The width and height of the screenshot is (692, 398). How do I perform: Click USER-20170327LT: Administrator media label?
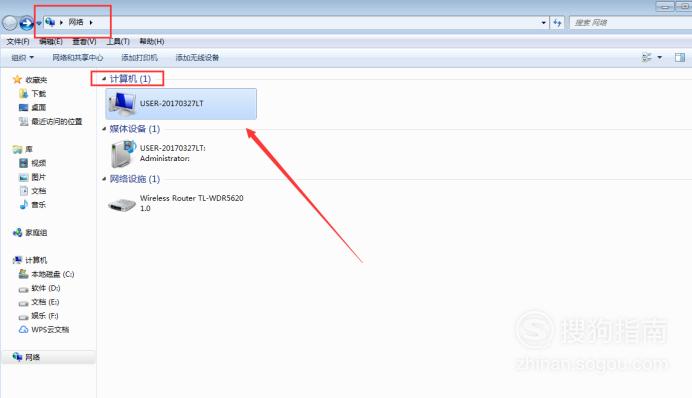tap(173, 153)
